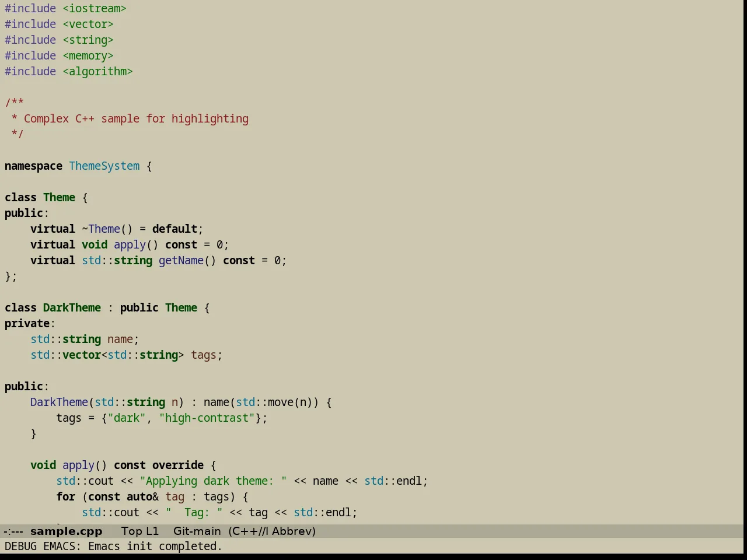
Task: Click the '<algorithm>' header name
Action: click(97, 72)
